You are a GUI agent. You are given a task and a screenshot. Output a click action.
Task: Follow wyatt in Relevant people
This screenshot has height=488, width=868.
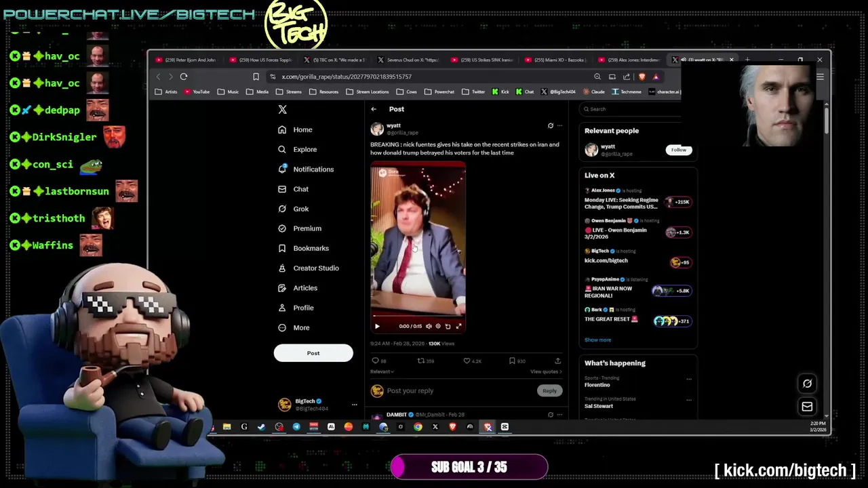click(x=679, y=150)
